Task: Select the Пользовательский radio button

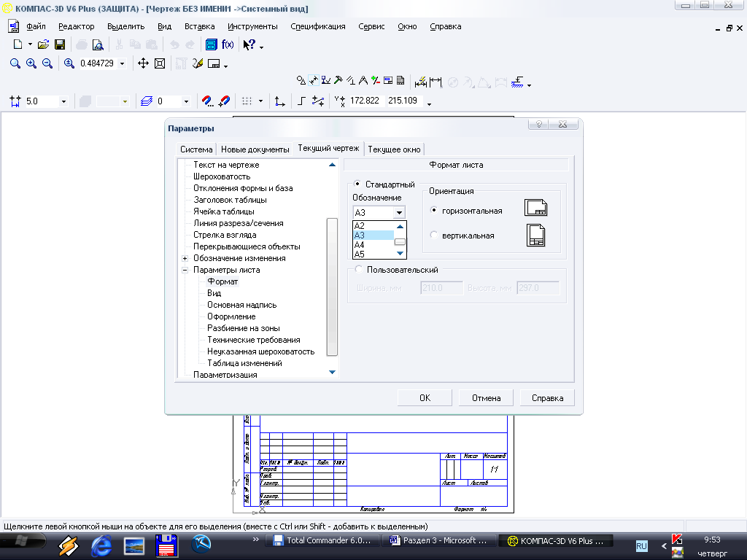Action: [x=359, y=269]
